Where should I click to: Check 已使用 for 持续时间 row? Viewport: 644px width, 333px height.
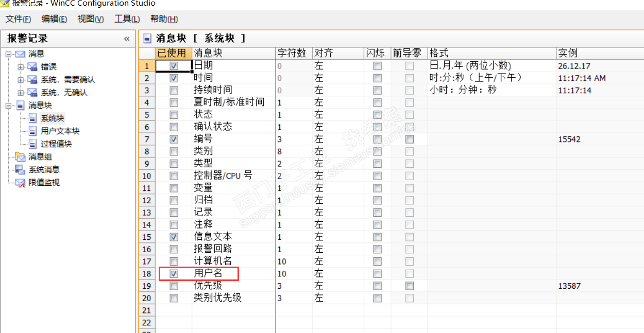tap(174, 91)
